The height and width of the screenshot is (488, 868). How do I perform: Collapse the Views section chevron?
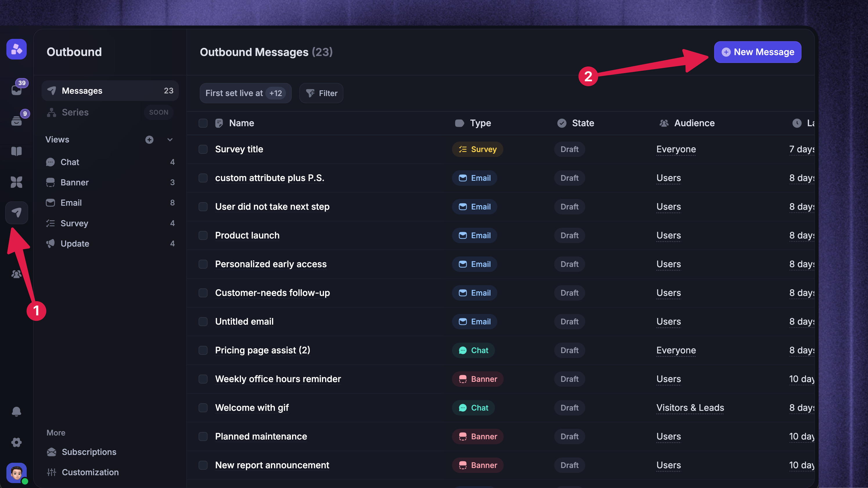coord(170,140)
